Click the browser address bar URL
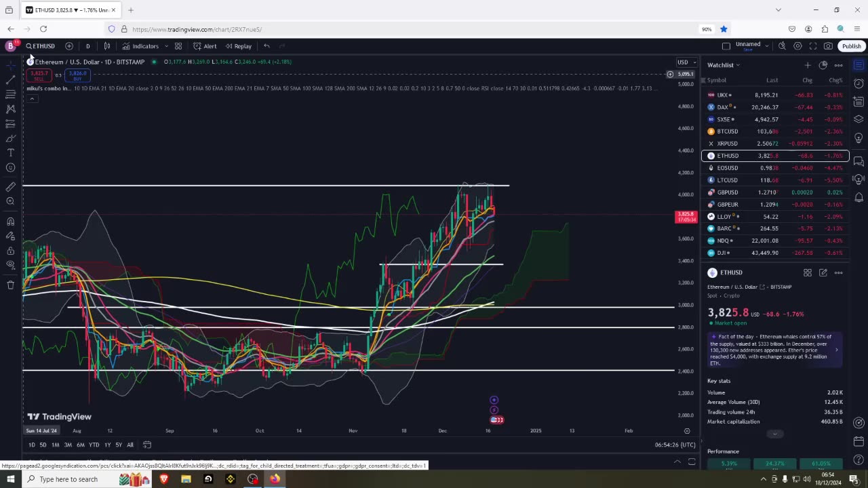868x488 pixels. point(197,29)
